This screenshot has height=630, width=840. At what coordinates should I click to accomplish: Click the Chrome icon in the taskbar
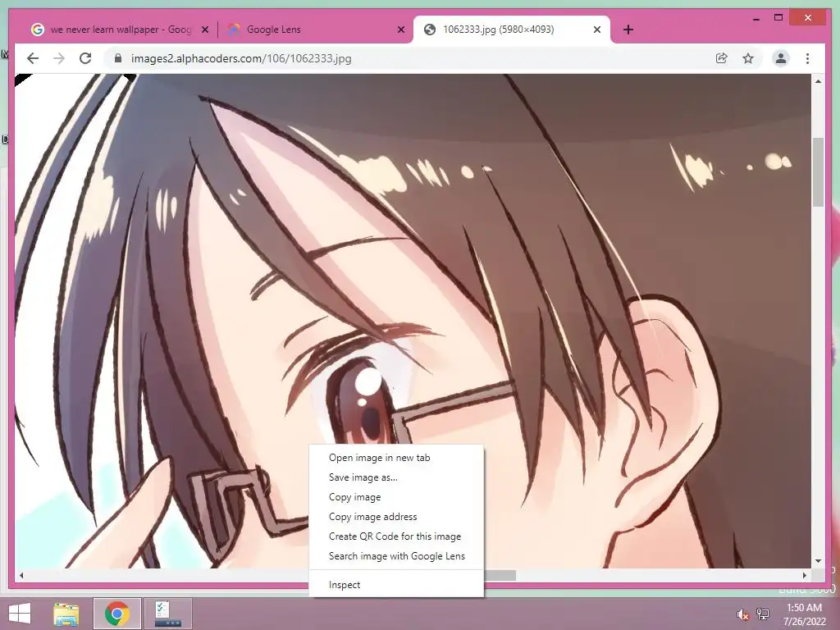(117, 614)
